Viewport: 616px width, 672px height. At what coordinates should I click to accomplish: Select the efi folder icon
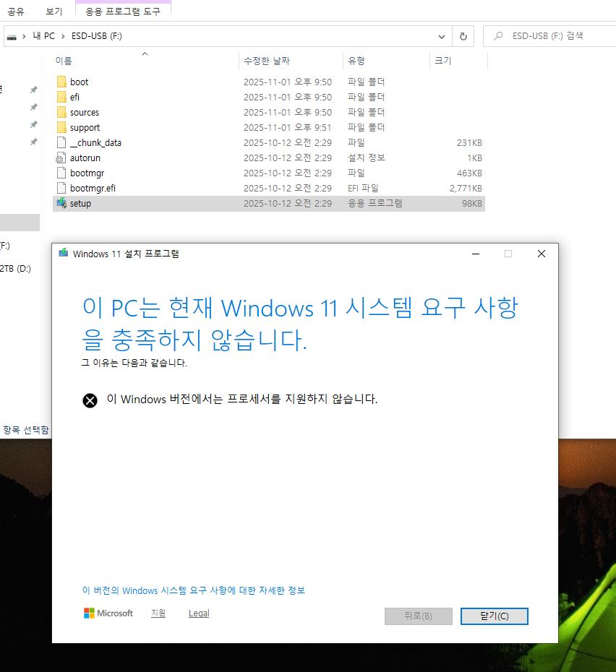tap(61, 97)
